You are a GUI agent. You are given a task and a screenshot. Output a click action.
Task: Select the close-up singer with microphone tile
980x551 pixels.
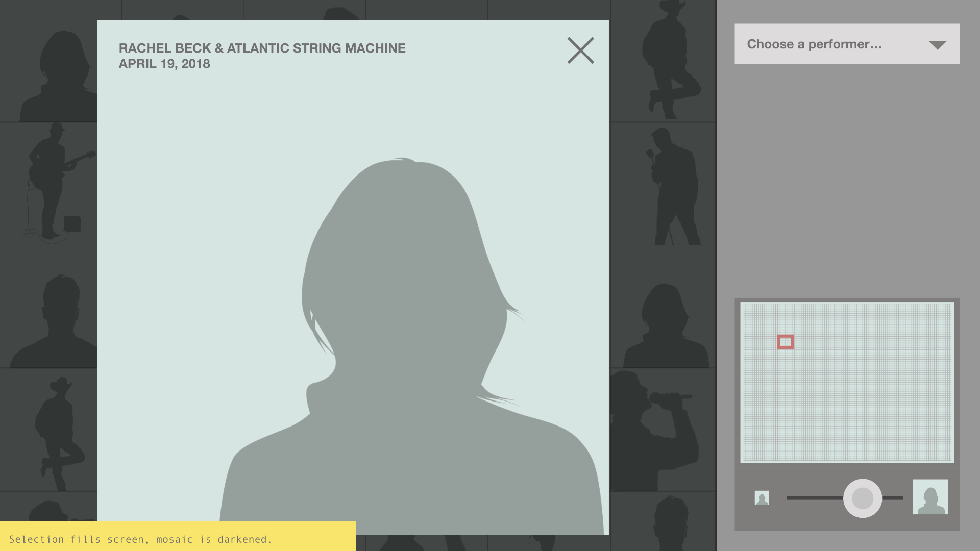tap(658, 429)
